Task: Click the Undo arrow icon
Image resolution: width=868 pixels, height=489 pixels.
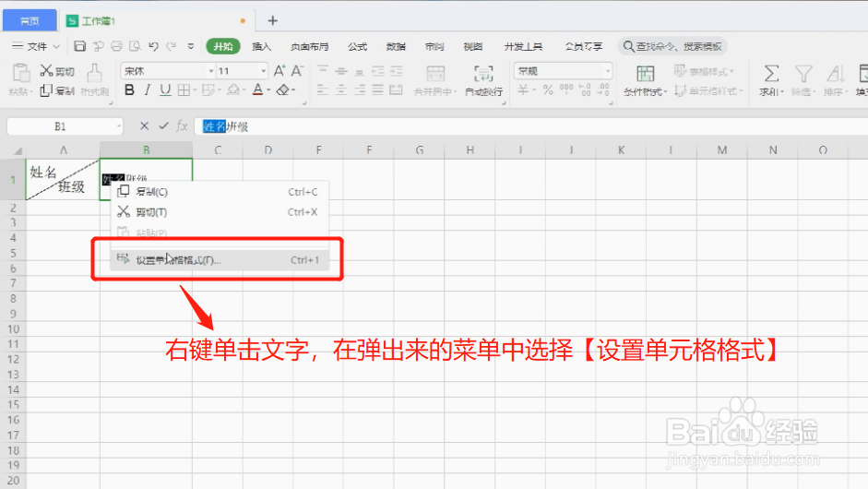Action: pos(154,46)
